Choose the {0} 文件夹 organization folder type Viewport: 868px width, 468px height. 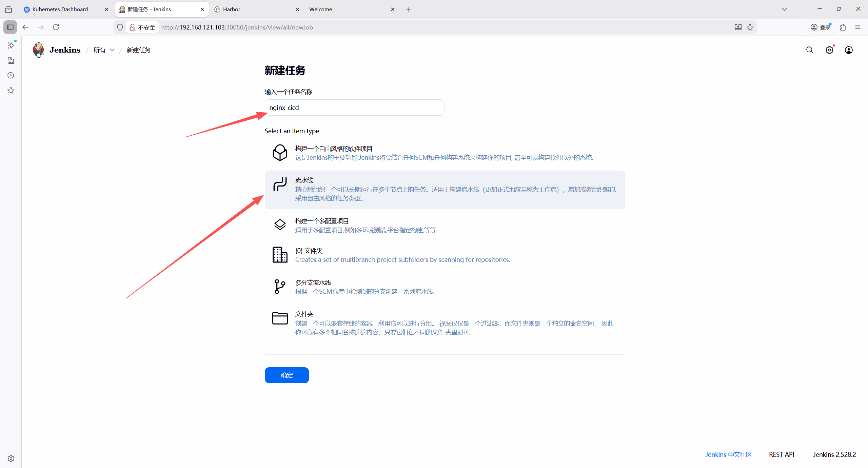click(x=309, y=251)
